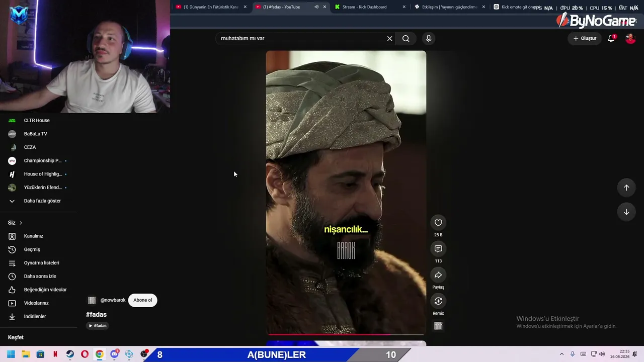Open network settings tray icon
644x362 pixels.
coord(594,354)
